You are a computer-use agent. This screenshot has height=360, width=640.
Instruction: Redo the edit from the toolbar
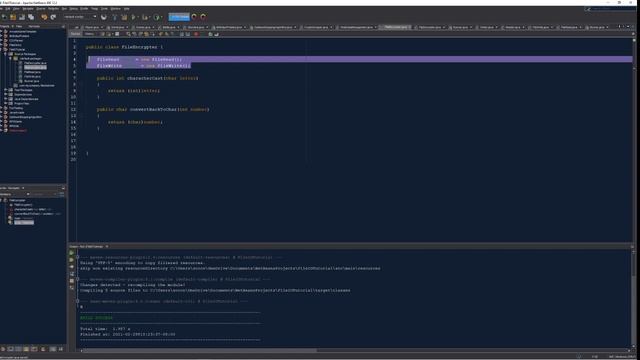click(x=53, y=17)
